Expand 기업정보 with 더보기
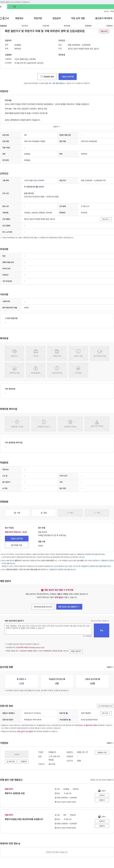Image resolution: width=114 pixels, height=868 pixels. 110,743
